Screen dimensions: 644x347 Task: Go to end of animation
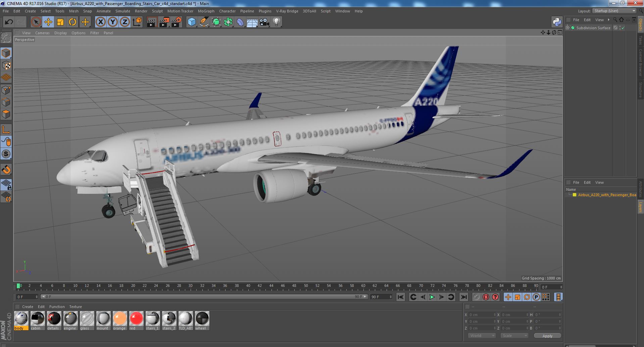(463, 297)
